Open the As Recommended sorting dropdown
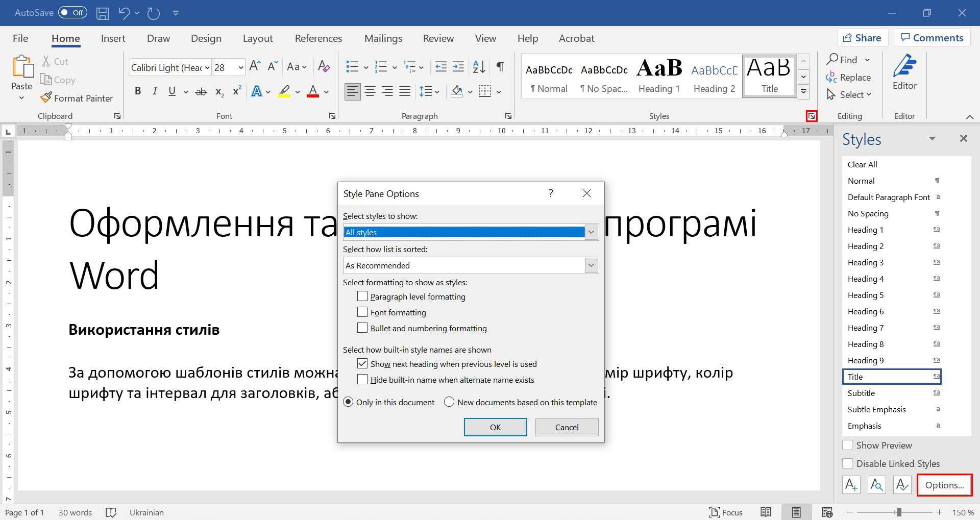Image resolution: width=980 pixels, height=520 pixels. [x=591, y=265]
